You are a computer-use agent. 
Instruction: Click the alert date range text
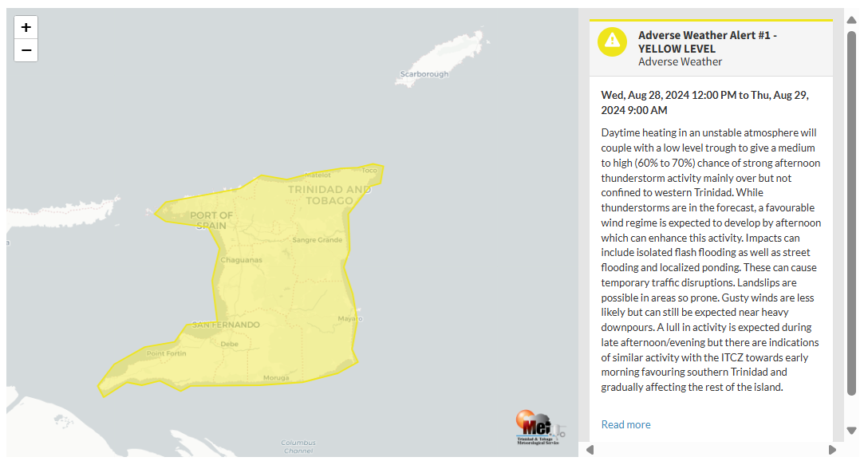(704, 102)
